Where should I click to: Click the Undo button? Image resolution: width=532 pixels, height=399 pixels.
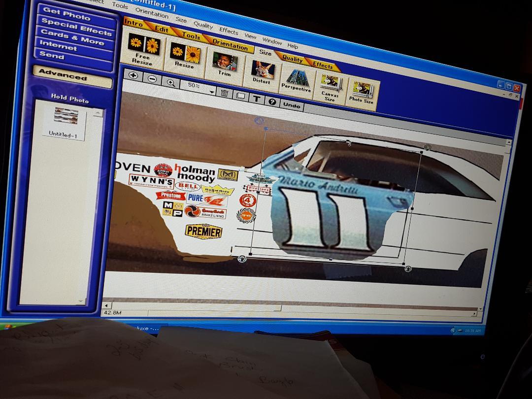292,105
